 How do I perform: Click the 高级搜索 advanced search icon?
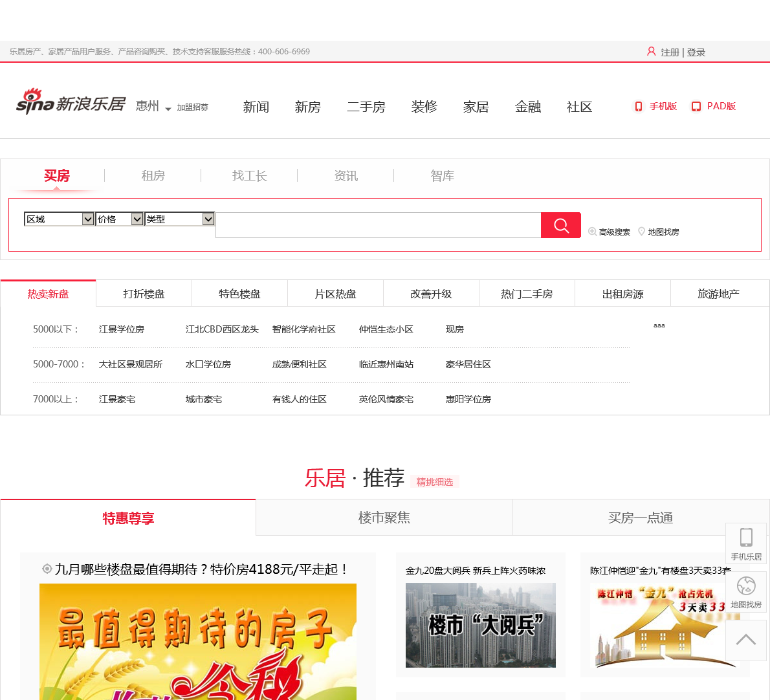click(592, 232)
